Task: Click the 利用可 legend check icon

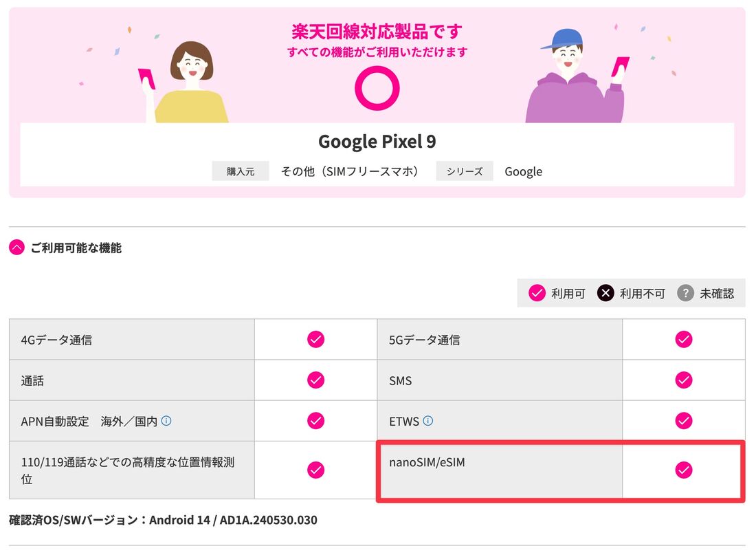Action: pyautogui.click(x=537, y=293)
